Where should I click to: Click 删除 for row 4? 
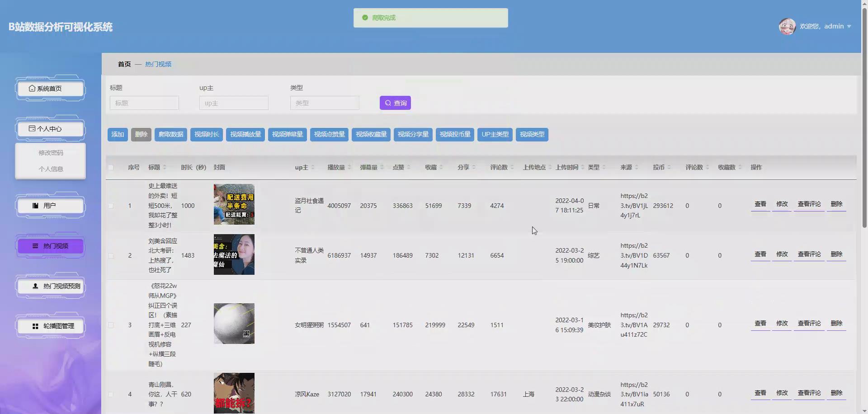[x=836, y=393]
